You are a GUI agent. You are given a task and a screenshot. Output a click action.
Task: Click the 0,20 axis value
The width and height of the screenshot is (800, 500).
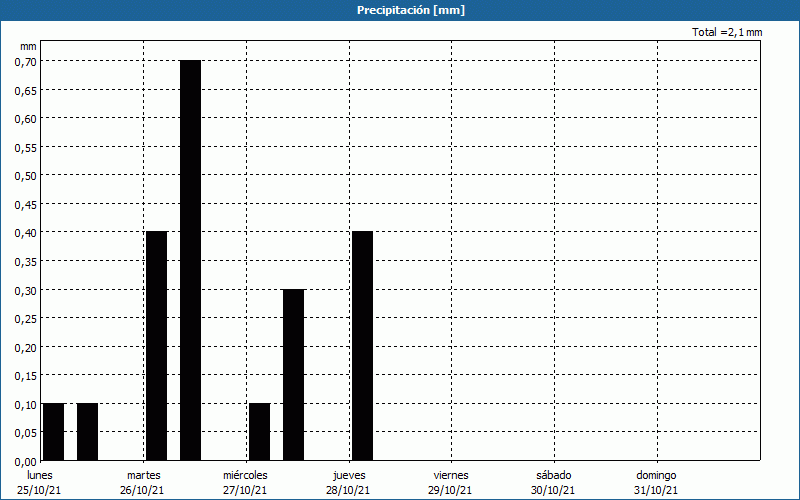pos(25,347)
